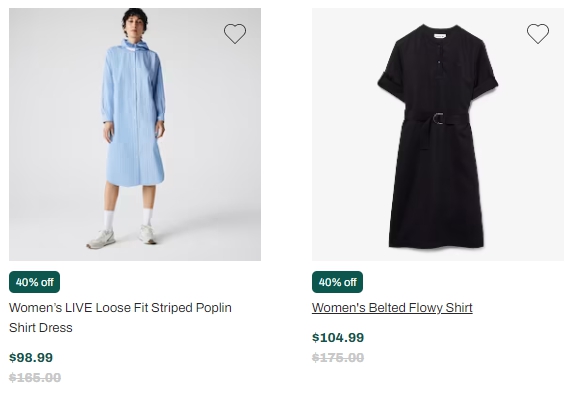Favorite the Belted Flowy Shirt with heart icon
569x396 pixels.
pyautogui.click(x=538, y=34)
